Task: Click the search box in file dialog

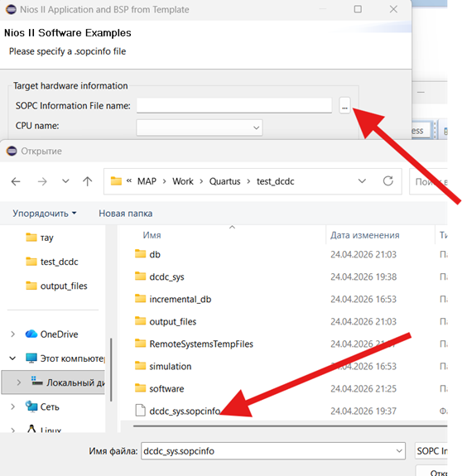Action: click(x=428, y=181)
